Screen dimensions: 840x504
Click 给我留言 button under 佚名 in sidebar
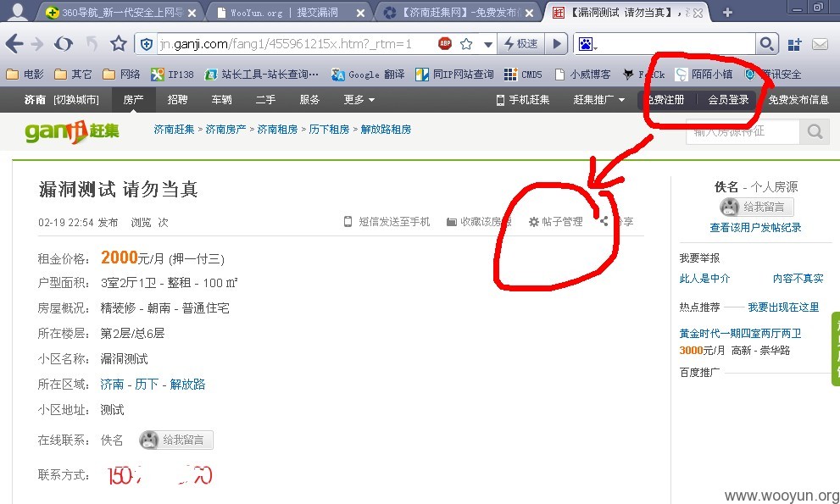tap(756, 208)
